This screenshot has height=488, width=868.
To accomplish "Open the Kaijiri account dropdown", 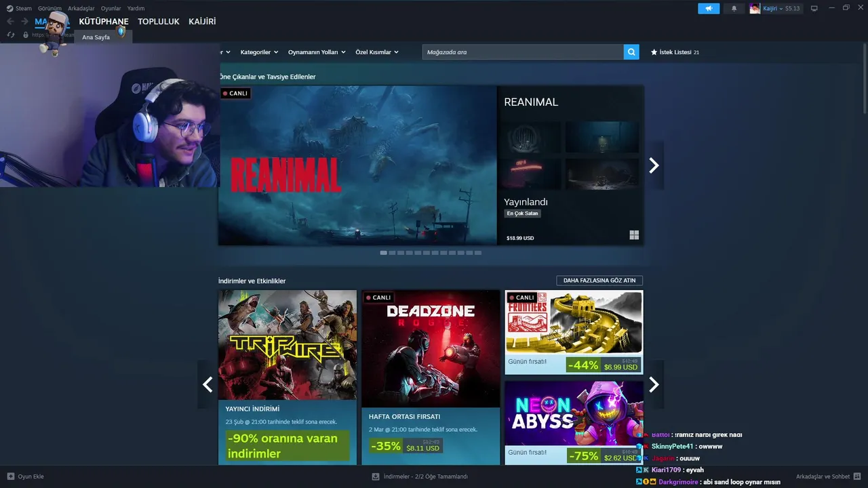I will (x=772, y=8).
